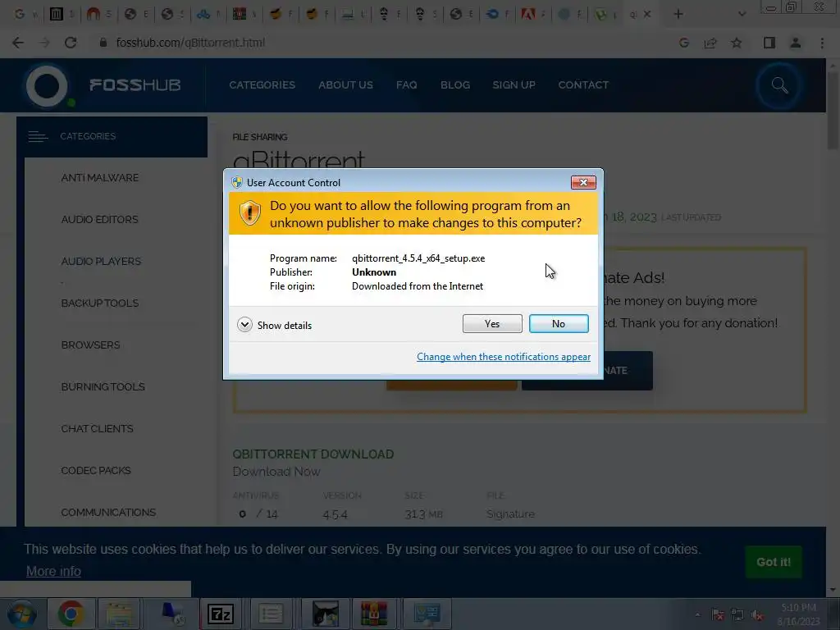
Task: Click the FossHub logo
Action: pos(103,85)
